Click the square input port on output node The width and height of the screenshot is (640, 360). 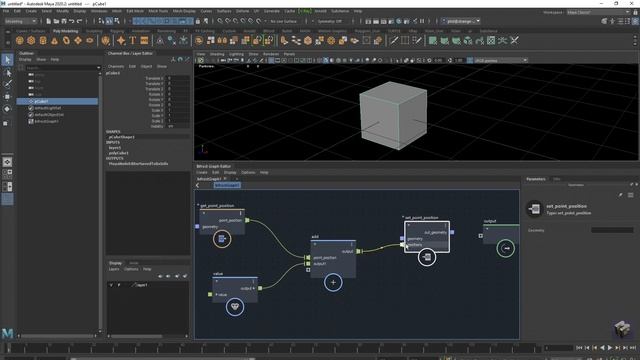pyautogui.click(x=480, y=236)
